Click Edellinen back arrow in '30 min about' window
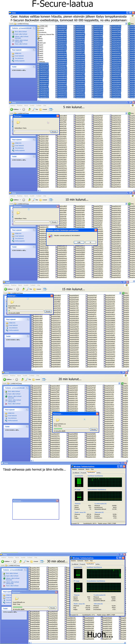 point(3,561)
